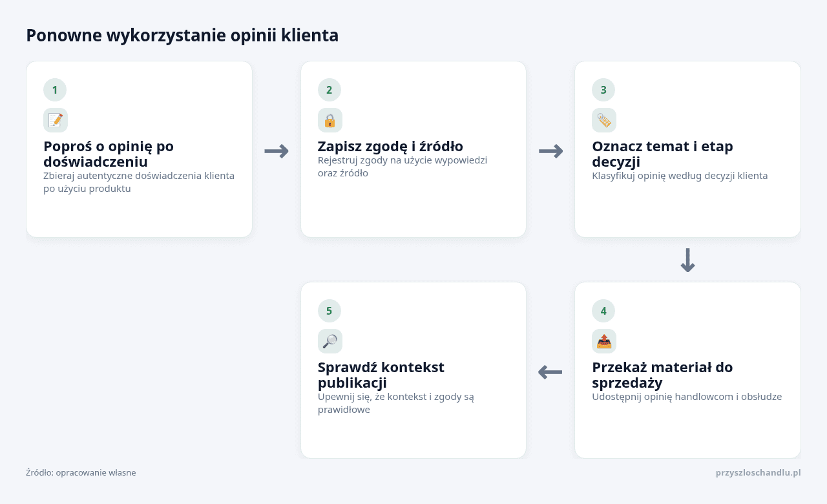
Task: Click the heading 'Przekaż materiał do sprzedaży'
Action: [662, 375]
